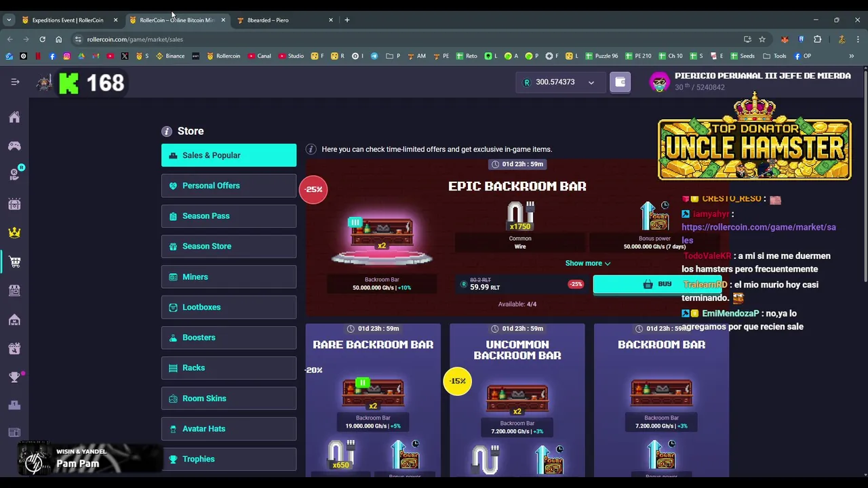Open the tab search dropdown arrow
Viewport: 868px width, 488px height.
click(x=9, y=20)
